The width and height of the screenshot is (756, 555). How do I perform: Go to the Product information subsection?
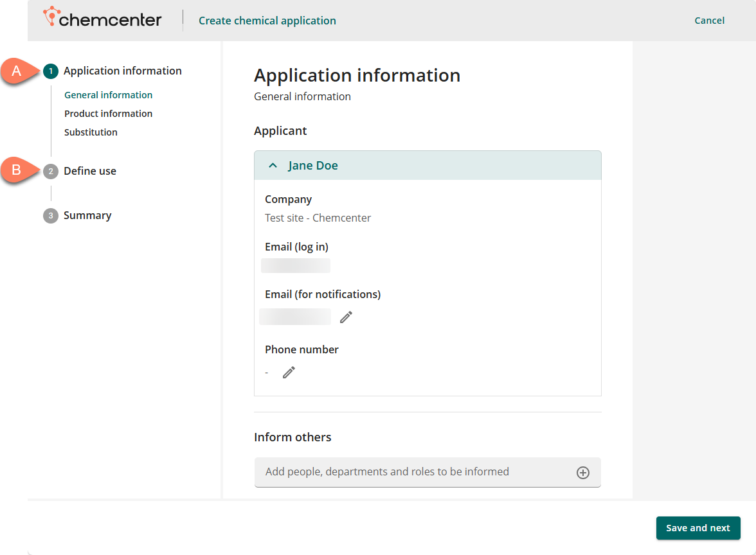tap(108, 114)
